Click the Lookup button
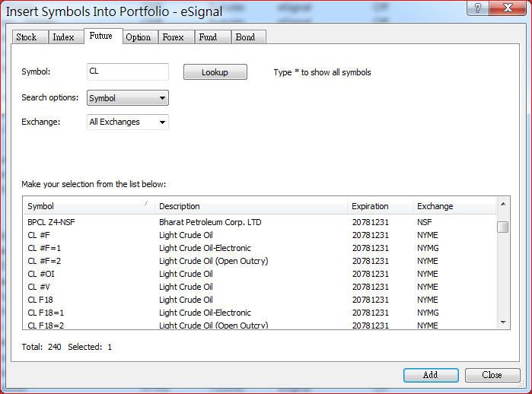532x394 pixels. click(x=215, y=72)
